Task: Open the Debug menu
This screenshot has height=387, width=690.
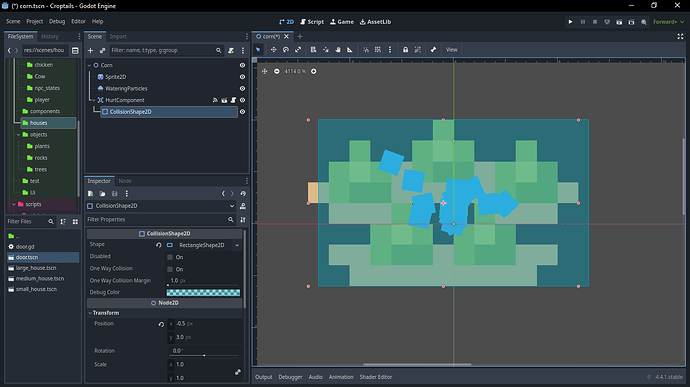Action: point(57,21)
